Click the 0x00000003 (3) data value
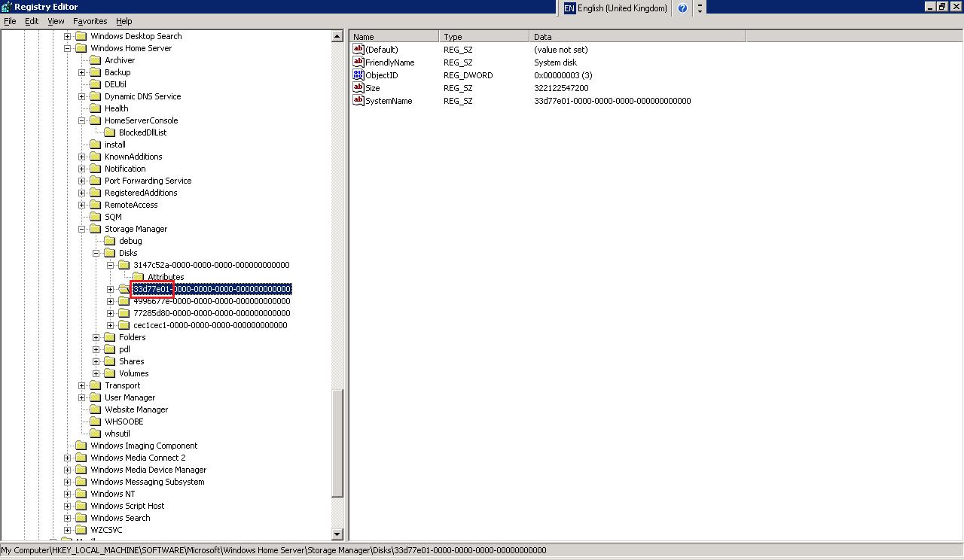 (x=563, y=75)
